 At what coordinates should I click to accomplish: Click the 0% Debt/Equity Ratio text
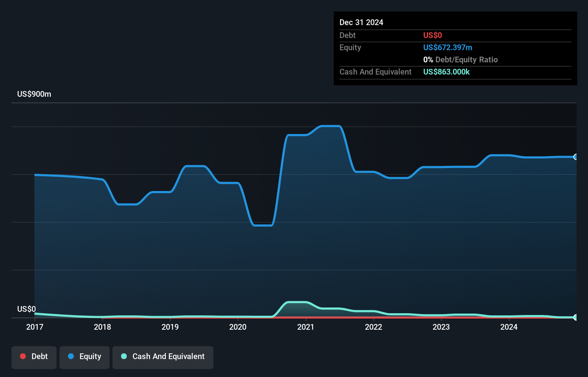click(461, 59)
